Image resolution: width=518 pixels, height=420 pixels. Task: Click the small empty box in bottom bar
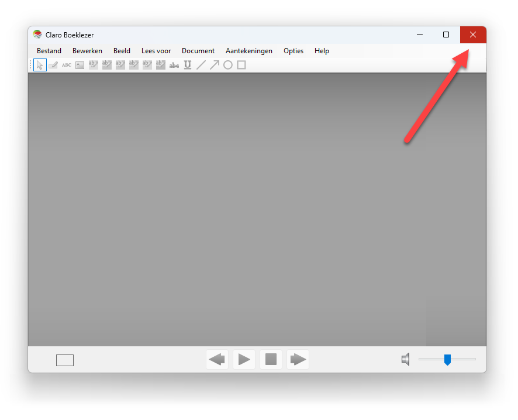(x=65, y=360)
